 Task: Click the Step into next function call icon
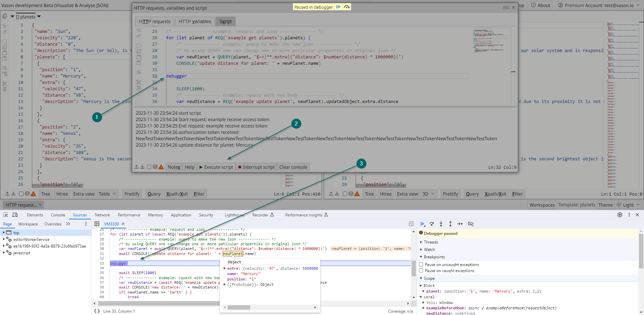pyautogui.click(x=441, y=224)
